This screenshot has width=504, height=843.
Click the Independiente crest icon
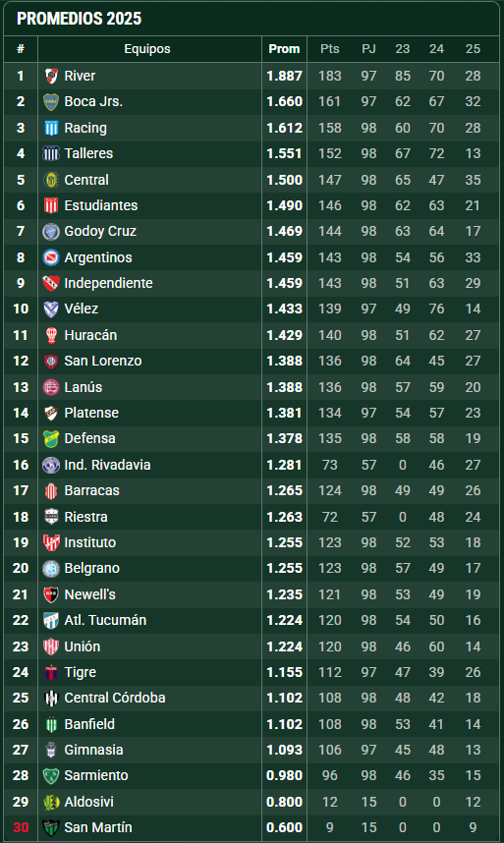(x=51, y=283)
